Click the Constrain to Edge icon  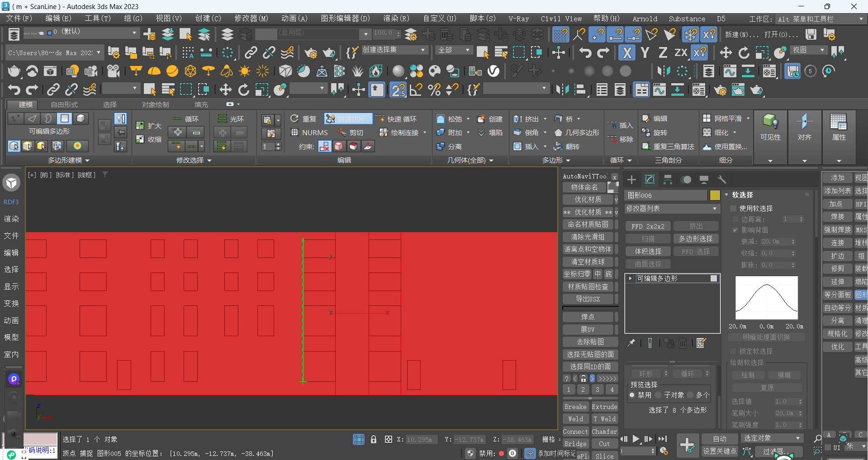click(338, 146)
